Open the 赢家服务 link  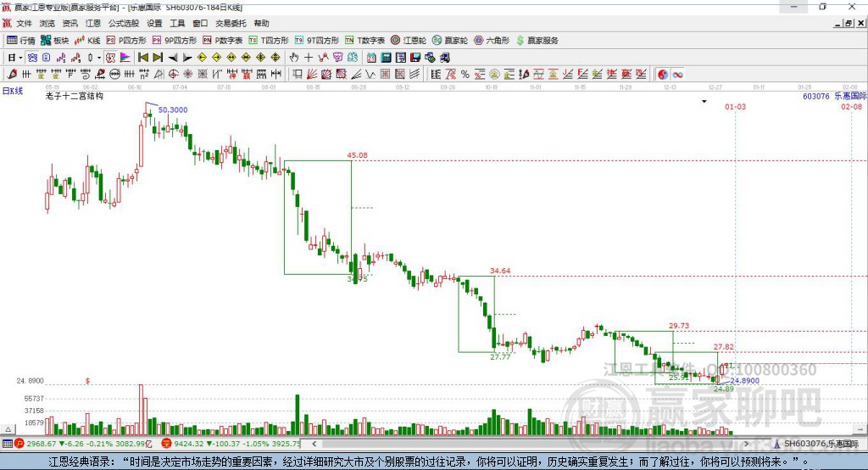(537, 40)
